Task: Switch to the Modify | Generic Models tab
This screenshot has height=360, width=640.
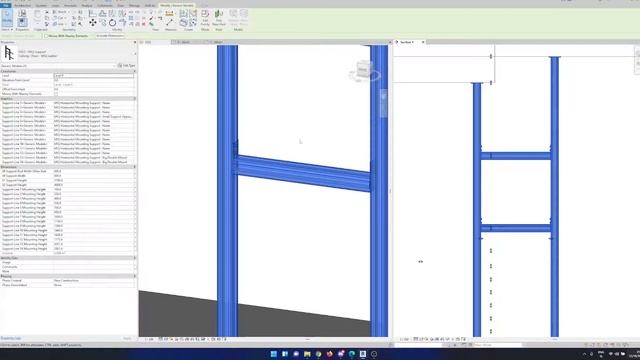Action: tap(176, 6)
